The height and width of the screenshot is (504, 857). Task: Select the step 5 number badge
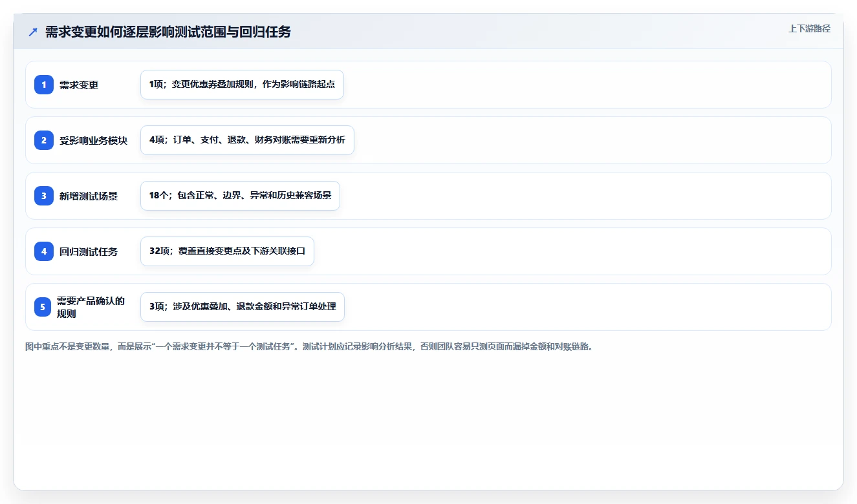coord(43,307)
